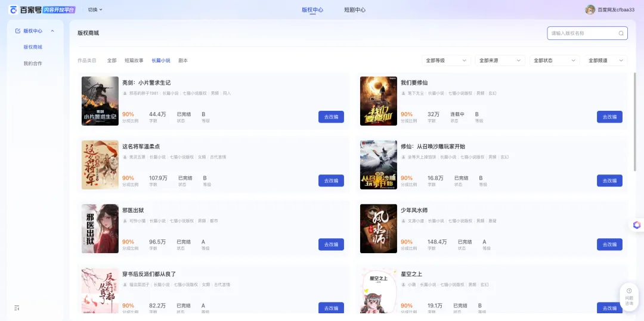Select the 剧本 category filter
Viewport: 644px width, 321px height.
click(183, 61)
